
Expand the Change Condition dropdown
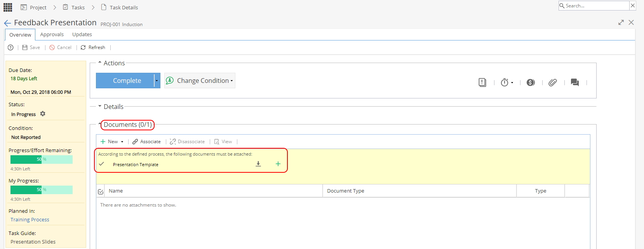click(x=200, y=81)
